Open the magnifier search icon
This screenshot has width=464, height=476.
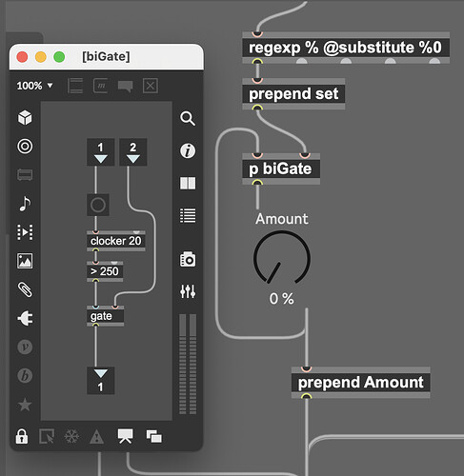(x=188, y=118)
